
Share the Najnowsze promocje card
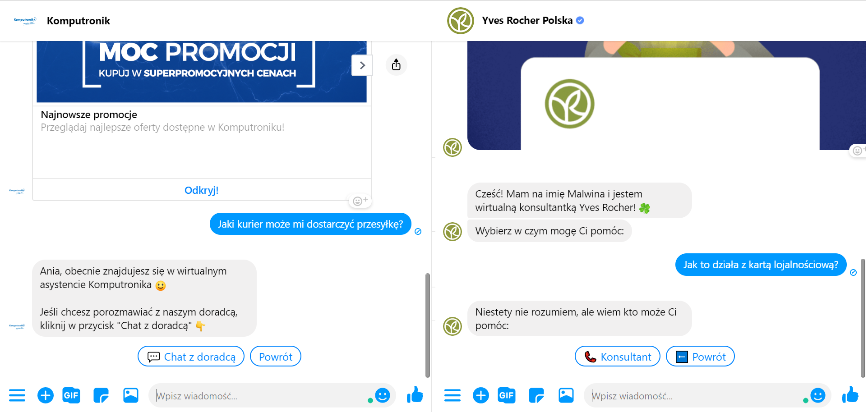pyautogui.click(x=396, y=65)
